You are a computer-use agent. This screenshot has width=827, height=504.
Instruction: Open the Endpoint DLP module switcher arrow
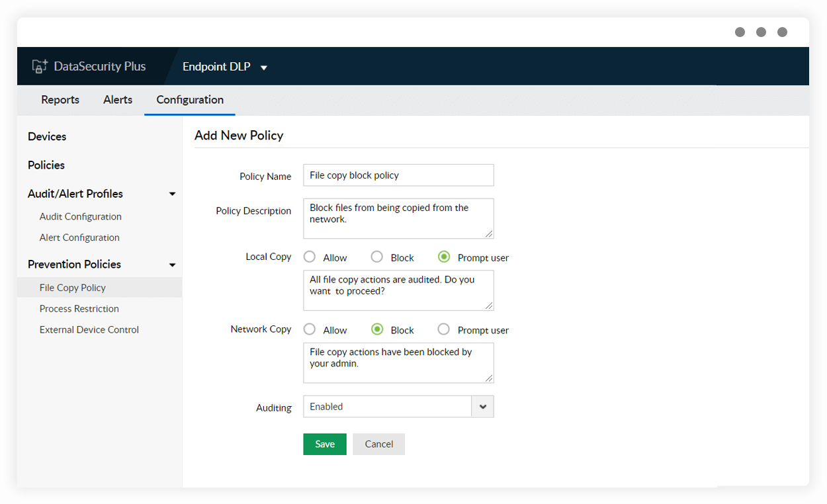tap(263, 67)
